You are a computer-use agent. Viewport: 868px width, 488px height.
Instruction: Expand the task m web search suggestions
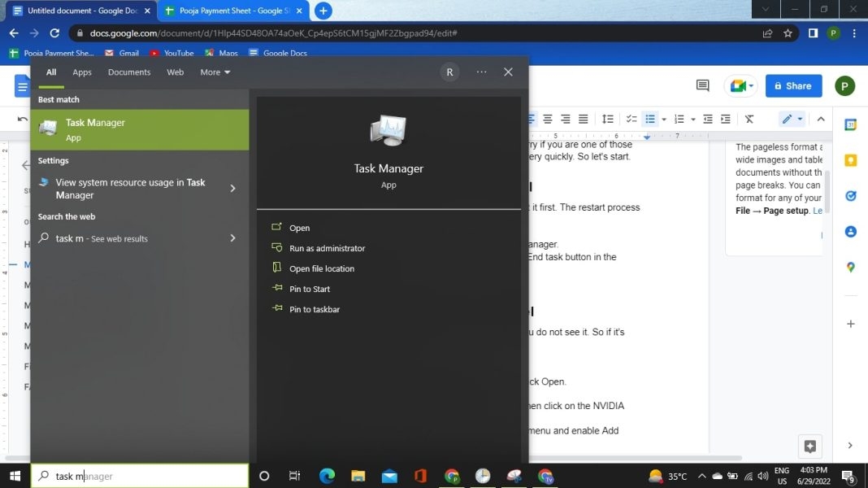(x=232, y=238)
